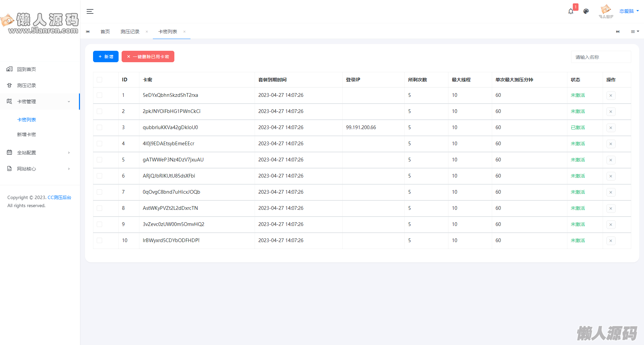The width and height of the screenshot is (644, 345).
Task: Click the 回到首页 sidebar home icon
Action: pos(9,69)
